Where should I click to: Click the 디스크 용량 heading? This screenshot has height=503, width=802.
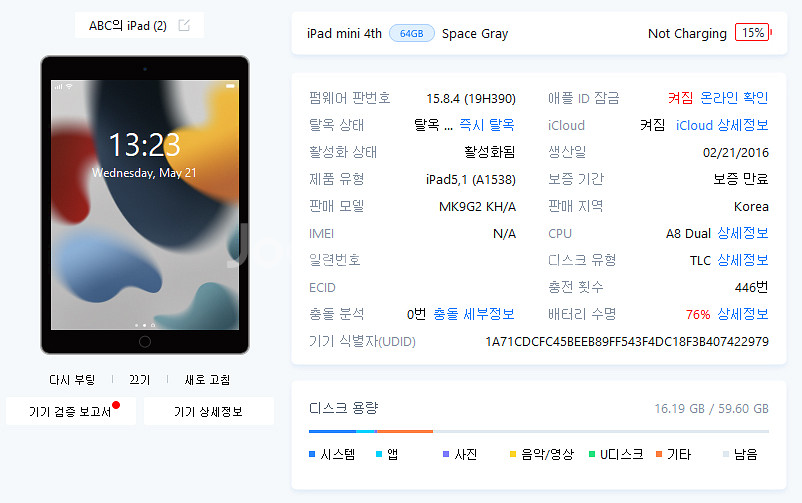(343, 408)
